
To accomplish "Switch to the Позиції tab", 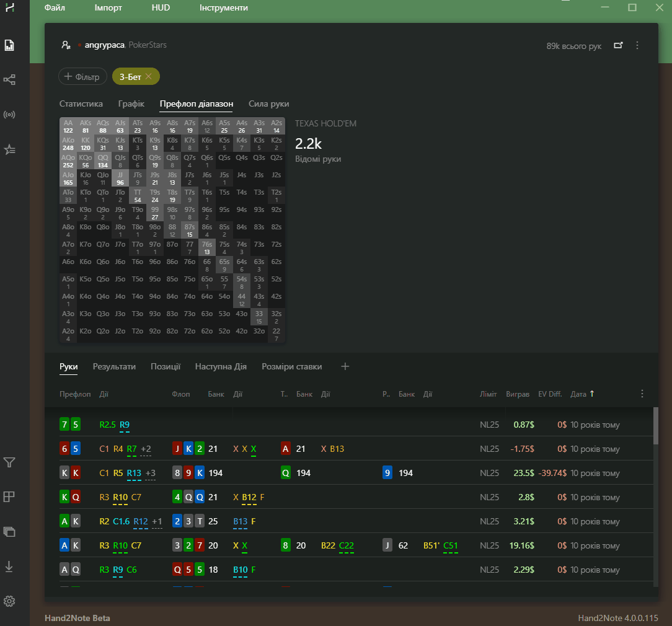I will [166, 366].
